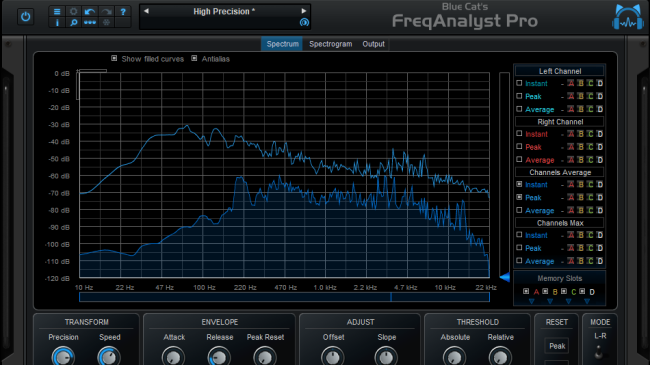Store Right Channel Instant curve in slot D
The image size is (650, 365).
click(599, 134)
